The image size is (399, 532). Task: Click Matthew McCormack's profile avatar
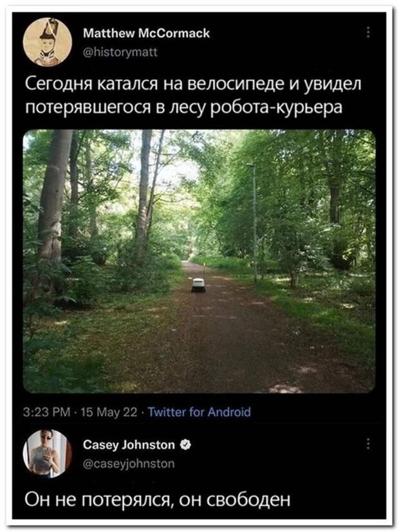pos(48,42)
